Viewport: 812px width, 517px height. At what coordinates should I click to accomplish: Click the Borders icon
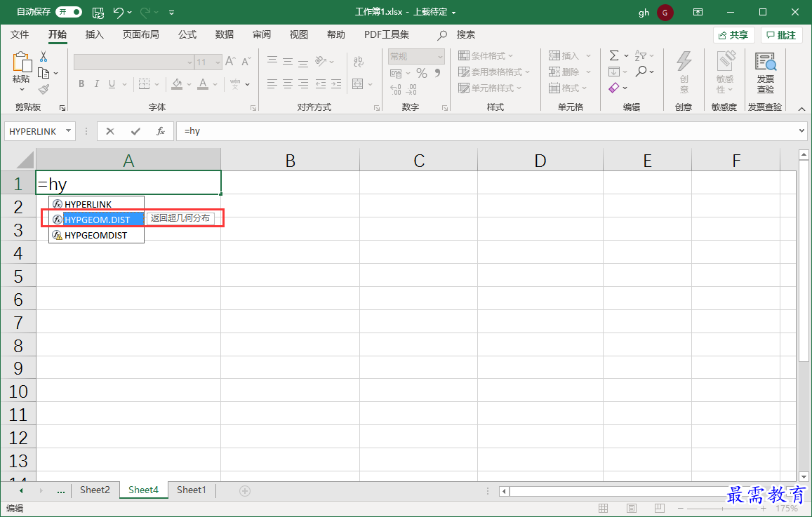pos(145,84)
